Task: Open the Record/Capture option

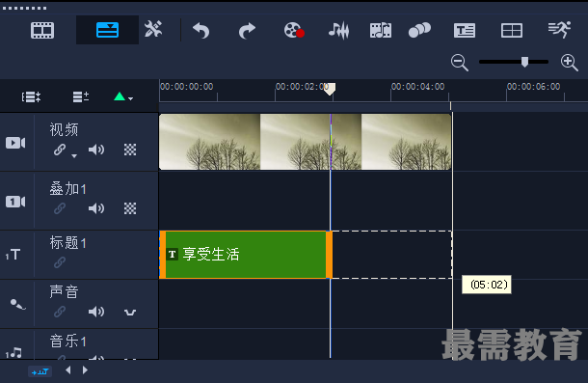Action: (294, 31)
